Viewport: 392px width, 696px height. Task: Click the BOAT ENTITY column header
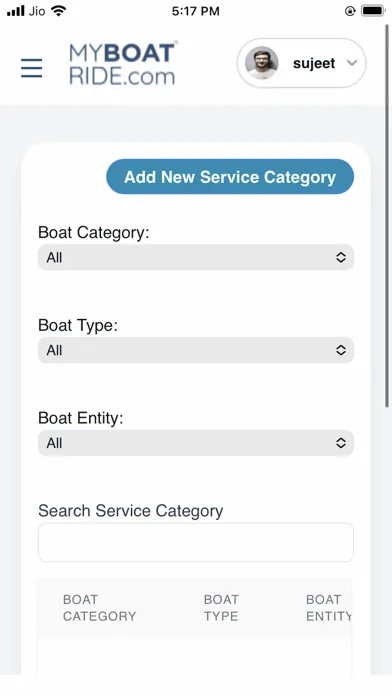[329, 608]
